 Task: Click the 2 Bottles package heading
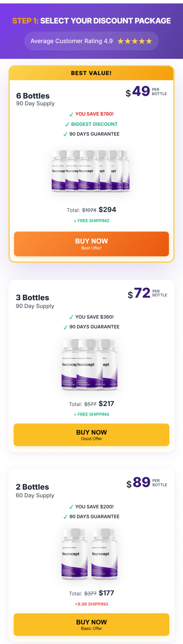[32, 487]
